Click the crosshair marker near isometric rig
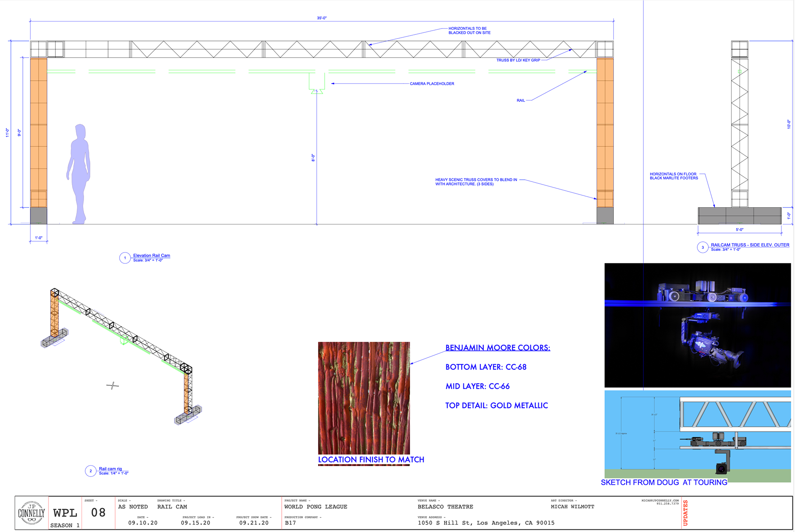This screenshot has width=795, height=532. point(112,386)
